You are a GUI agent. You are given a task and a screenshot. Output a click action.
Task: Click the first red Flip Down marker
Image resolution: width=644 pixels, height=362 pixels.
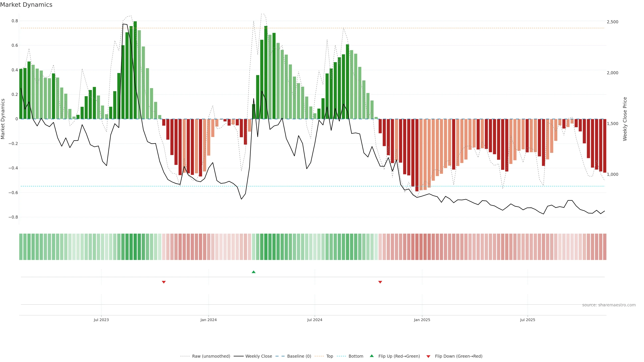coord(164,282)
